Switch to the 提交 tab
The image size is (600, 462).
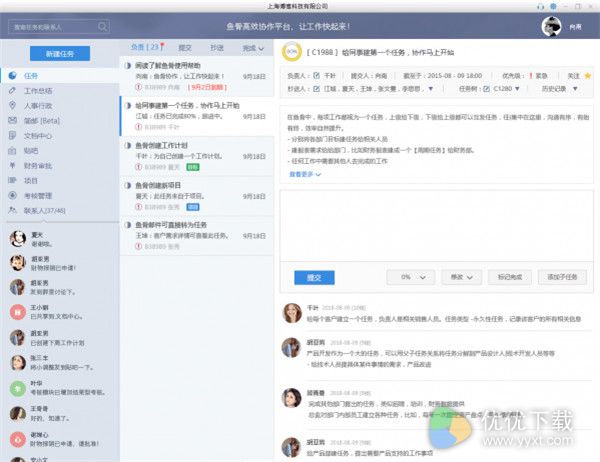coord(185,48)
